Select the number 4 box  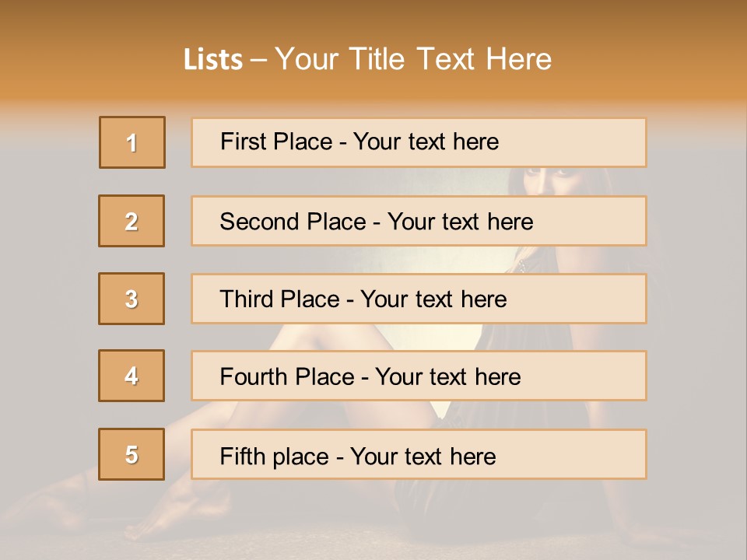[132, 376]
